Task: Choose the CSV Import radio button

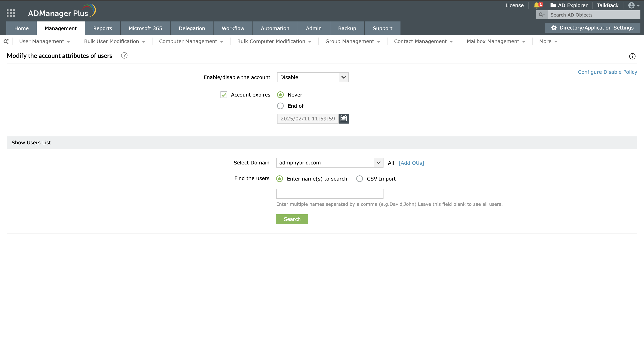Action: [359, 179]
